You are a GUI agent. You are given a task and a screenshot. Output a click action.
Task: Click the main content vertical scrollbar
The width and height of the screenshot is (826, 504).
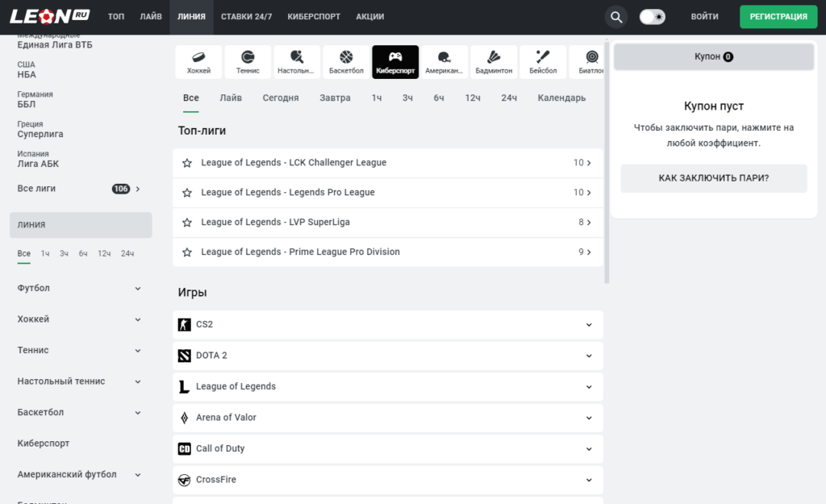point(607,161)
